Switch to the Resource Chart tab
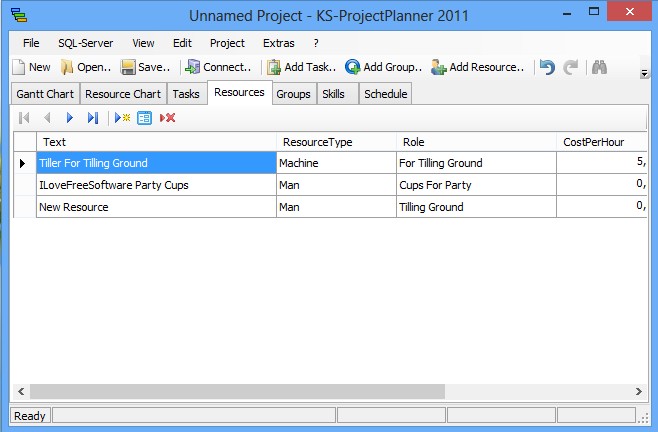Screen dimensions: 658x432 (123, 94)
